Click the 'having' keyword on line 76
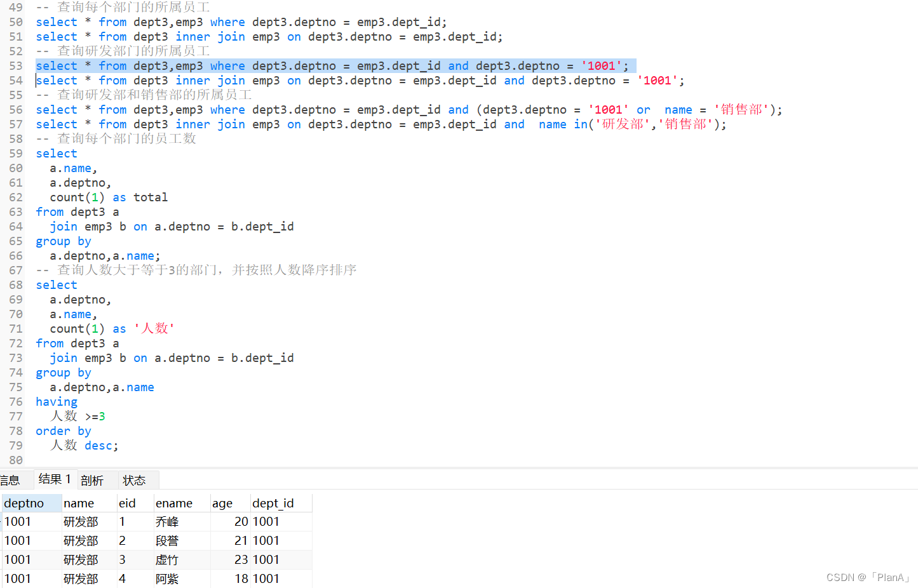This screenshot has width=918, height=588. coord(57,402)
